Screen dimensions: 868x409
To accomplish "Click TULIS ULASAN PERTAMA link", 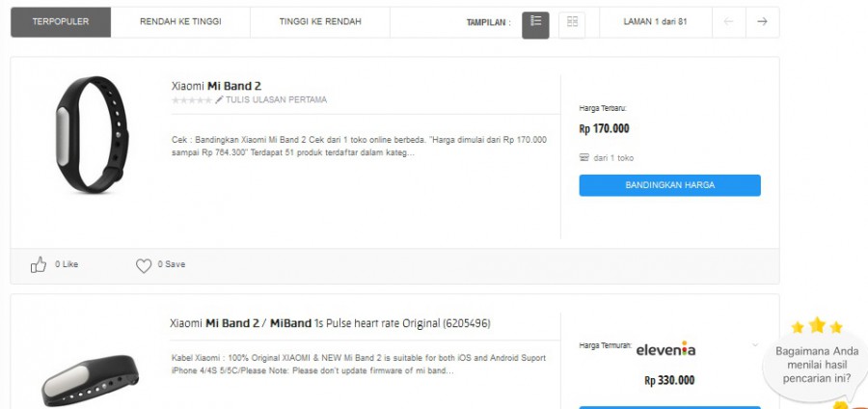I will tap(276, 100).
